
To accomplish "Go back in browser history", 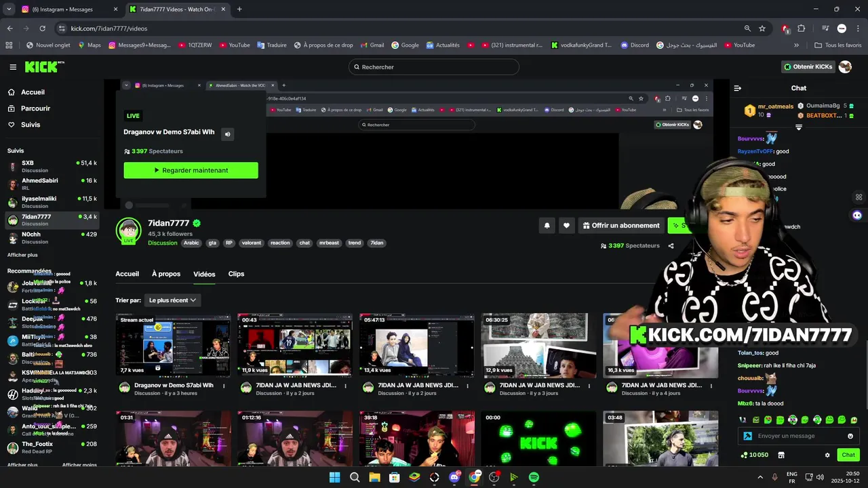I will tap(9, 28).
